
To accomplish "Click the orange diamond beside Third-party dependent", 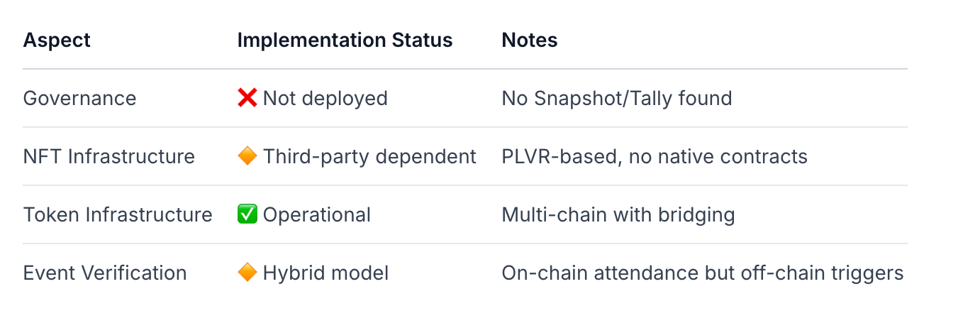I will (247, 156).
